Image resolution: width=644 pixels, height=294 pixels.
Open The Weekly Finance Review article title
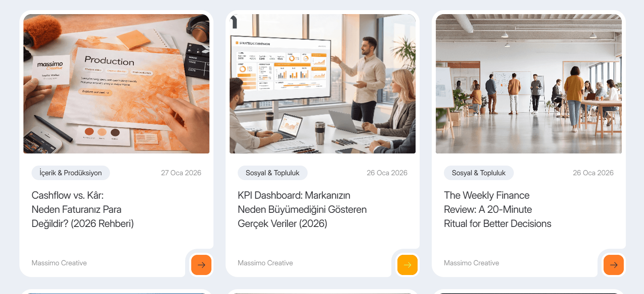[x=498, y=210]
